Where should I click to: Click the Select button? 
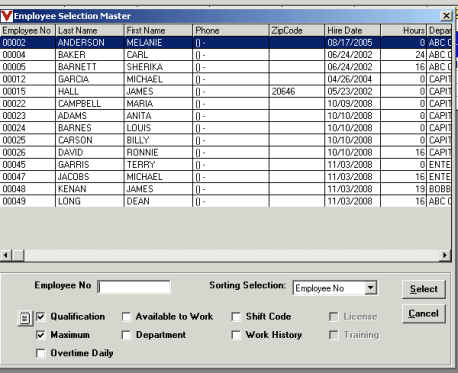coord(423,289)
